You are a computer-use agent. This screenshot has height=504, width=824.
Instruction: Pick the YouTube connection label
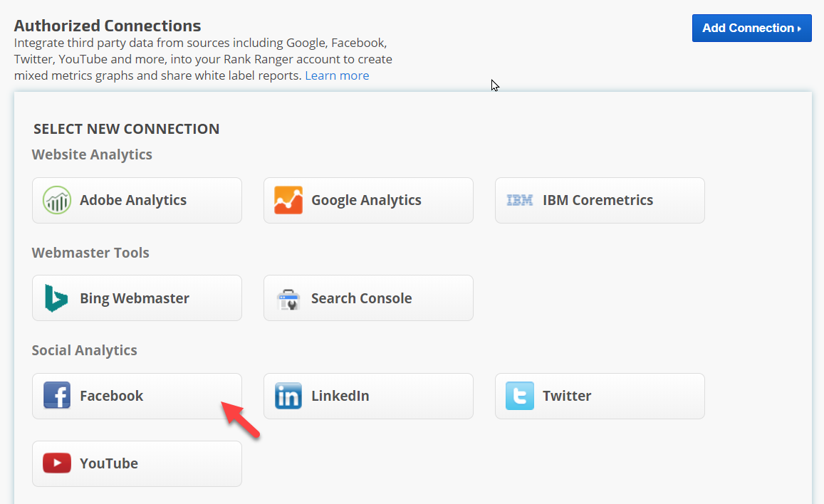point(109,463)
